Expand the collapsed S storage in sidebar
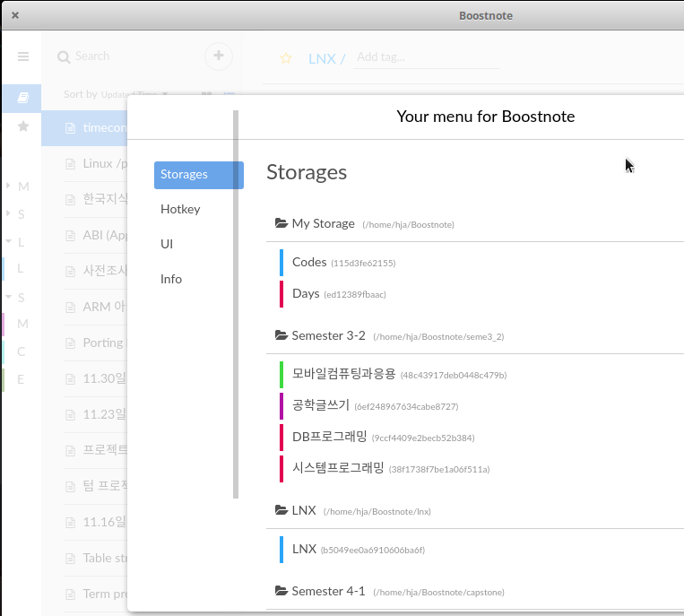 coord(8,213)
